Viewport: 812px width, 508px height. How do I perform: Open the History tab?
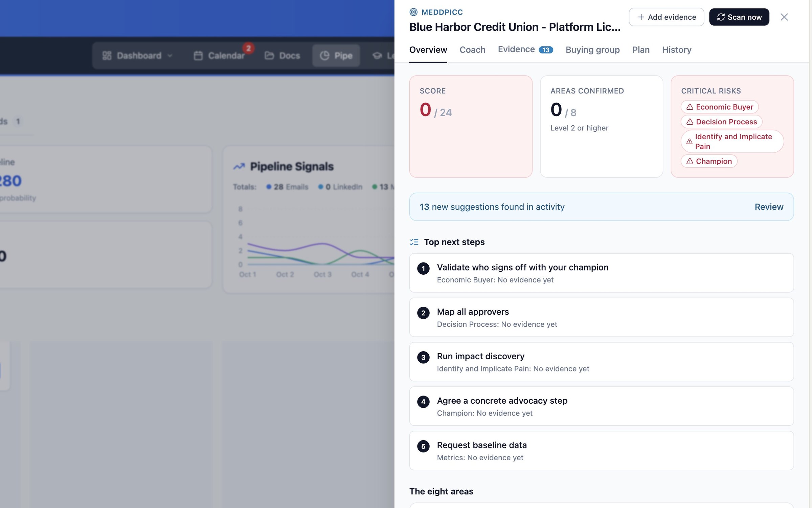point(677,50)
